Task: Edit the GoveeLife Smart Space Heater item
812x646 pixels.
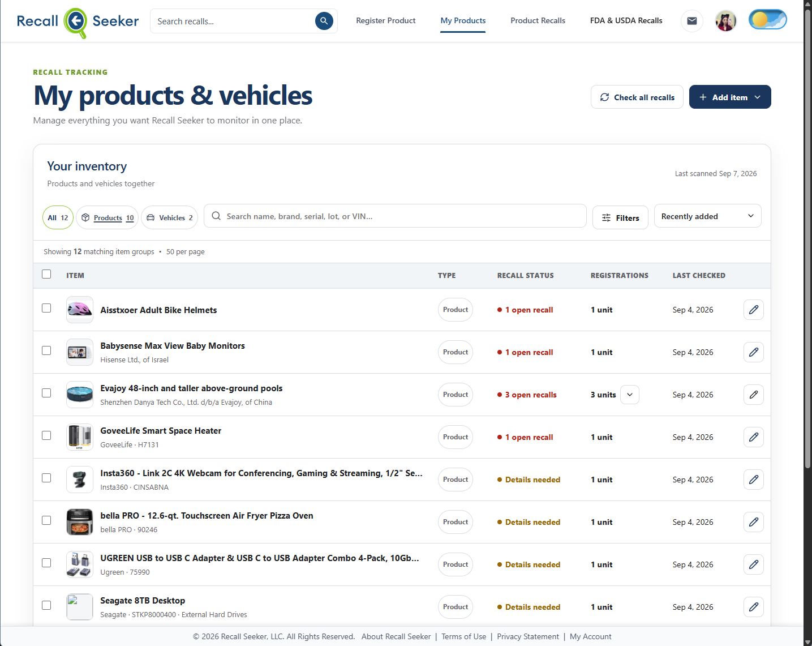Action: pyautogui.click(x=753, y=437)
